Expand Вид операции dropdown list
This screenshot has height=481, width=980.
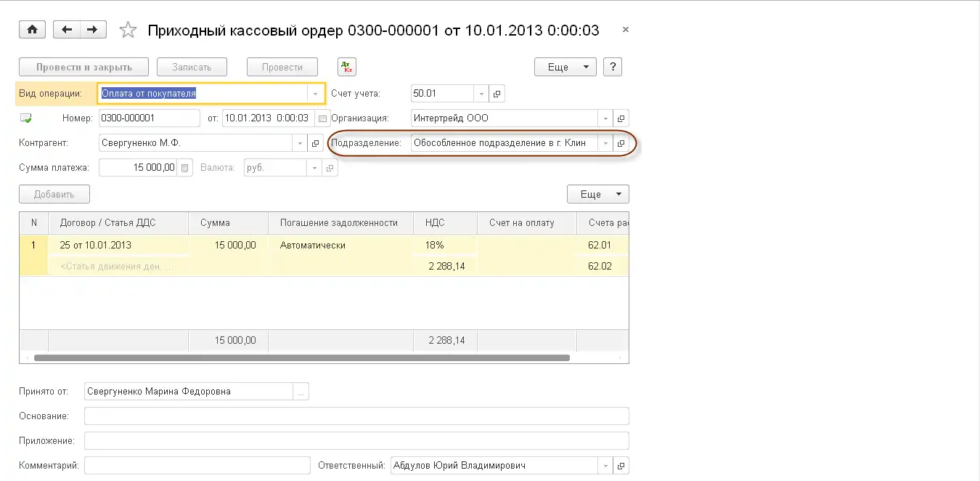pos(315,94)
